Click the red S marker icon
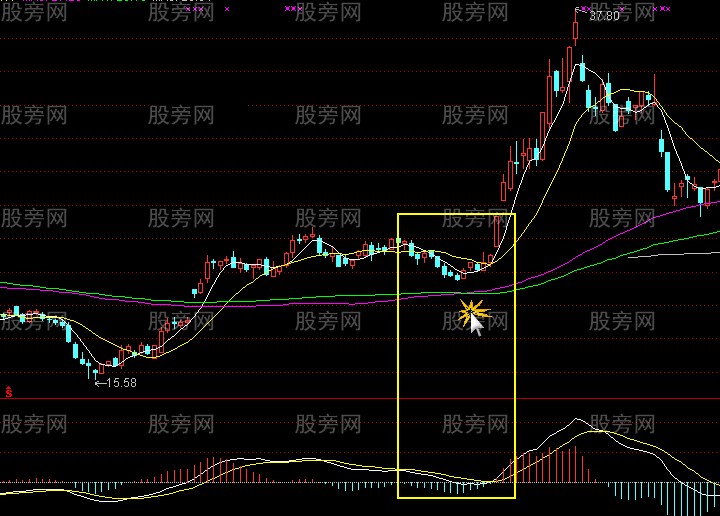 (9, 392)
